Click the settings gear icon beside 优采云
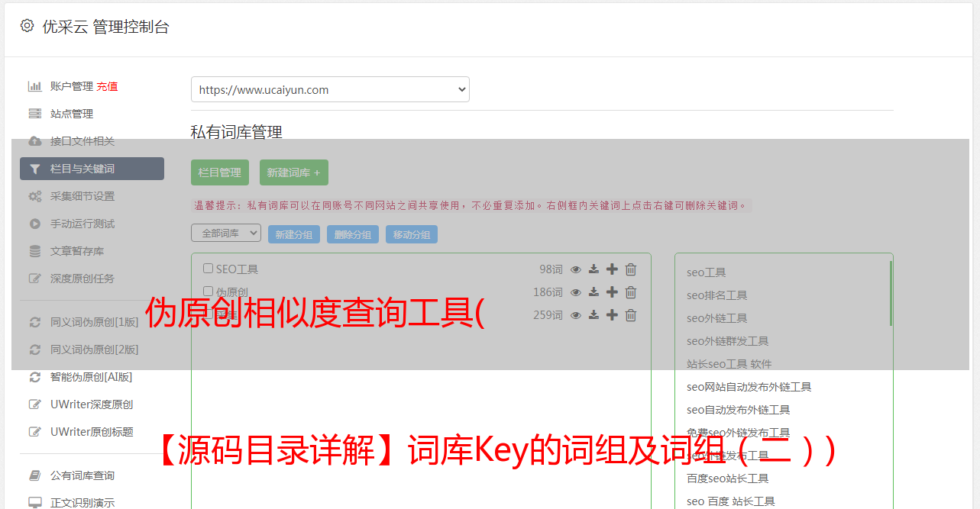980x509 pixels. [x=27, y=26]
